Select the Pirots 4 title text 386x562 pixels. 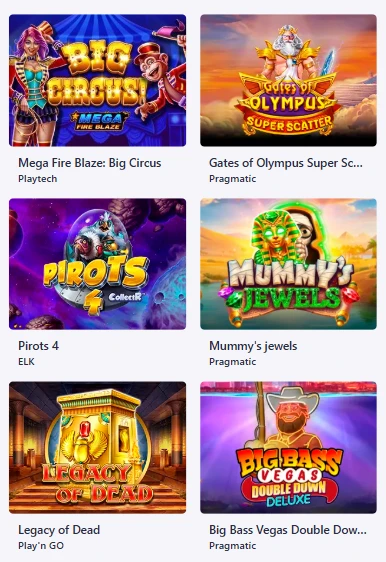[x=38, y=346]
